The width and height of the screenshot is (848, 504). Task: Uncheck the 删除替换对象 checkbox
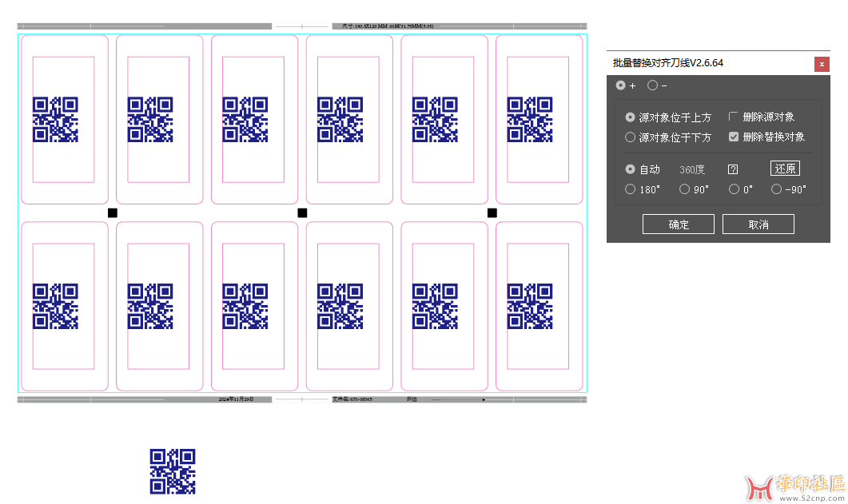tap(734, 137)
